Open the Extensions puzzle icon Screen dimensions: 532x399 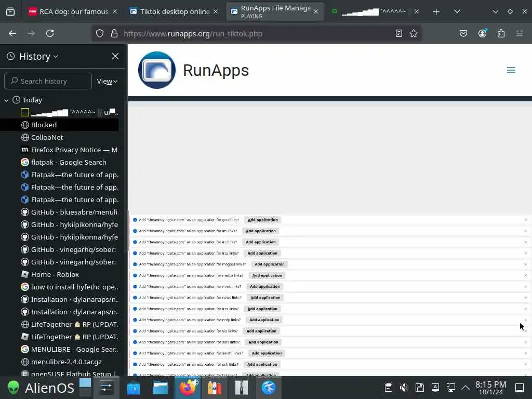501,33
